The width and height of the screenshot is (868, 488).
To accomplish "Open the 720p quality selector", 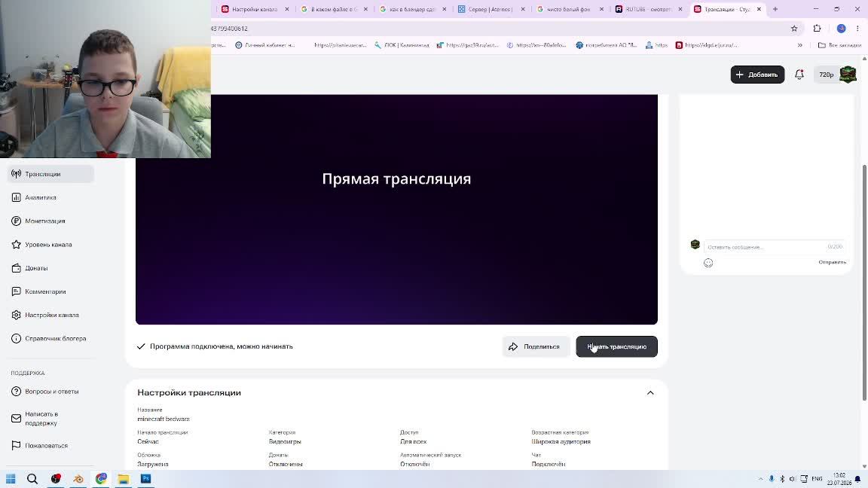I will 826,75.
